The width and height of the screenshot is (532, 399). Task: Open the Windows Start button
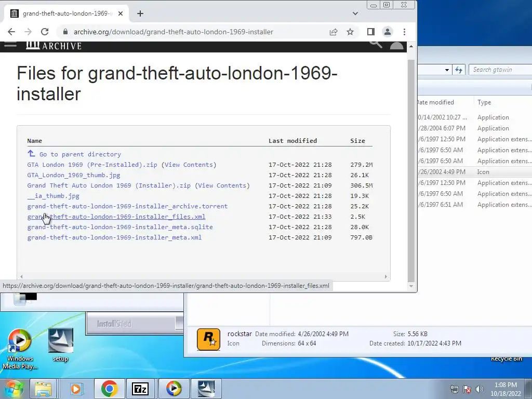pyautogui.click(x=14, y=389)
